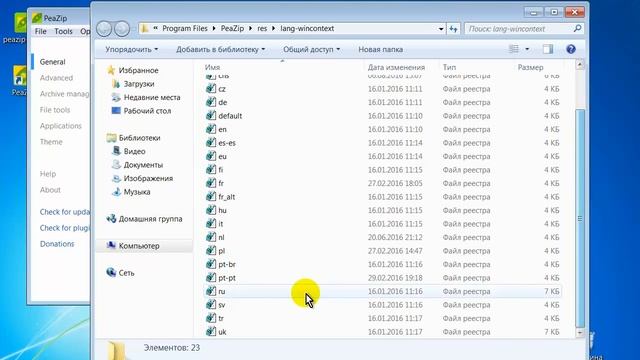This screenshot has height=360, width=640.
Task: Expand the PeaZip breadcrumb arrow
Action: point(251,29)
